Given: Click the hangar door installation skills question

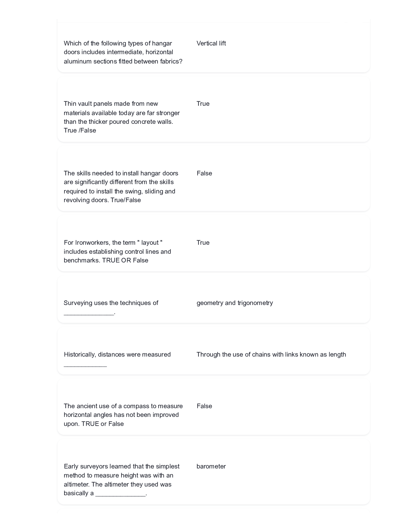Looking at the screenshot, I should coord(121,186).
